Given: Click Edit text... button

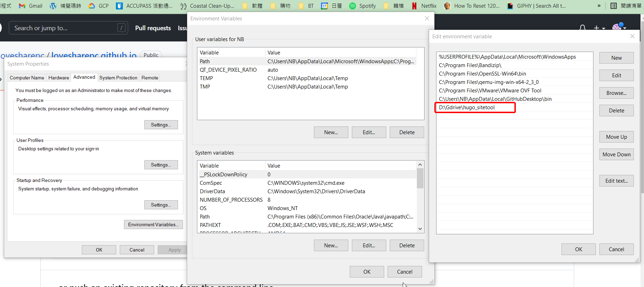Looking at the screenshot, I should (616, 181).
